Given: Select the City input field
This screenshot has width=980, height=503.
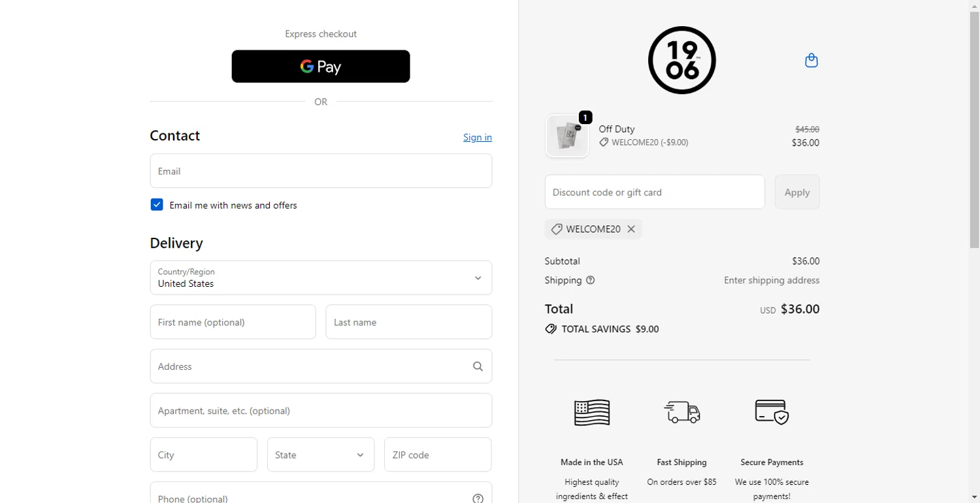Looking at the screenshot, I should click(204, 455).
